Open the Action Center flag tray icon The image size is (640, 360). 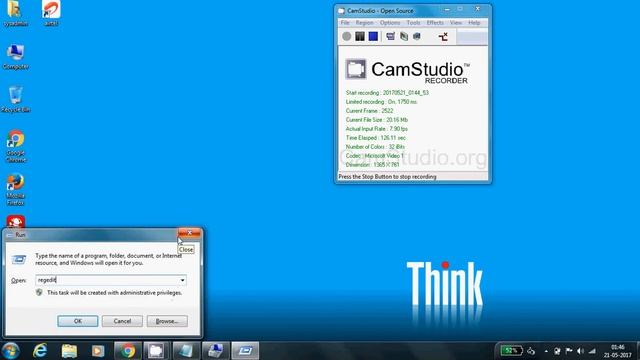(569, 351)
